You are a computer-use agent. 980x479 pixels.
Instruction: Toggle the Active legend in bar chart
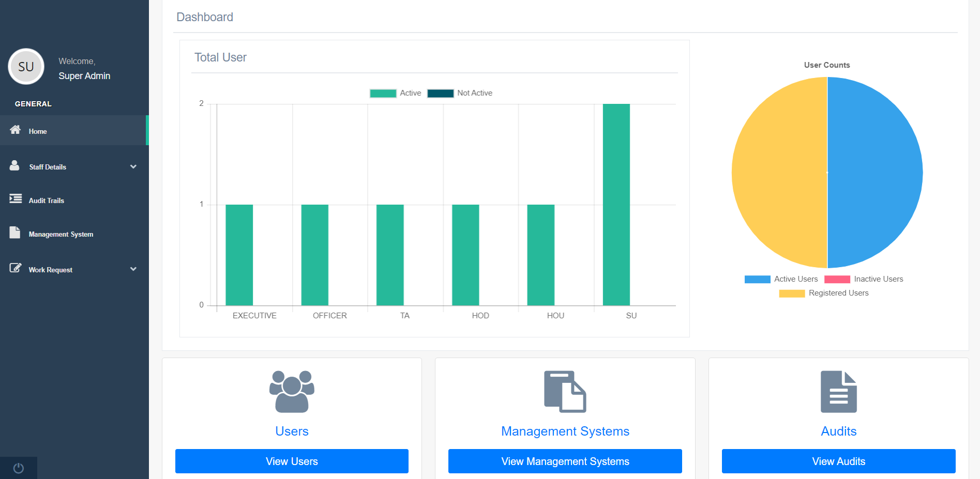point(396,93)
